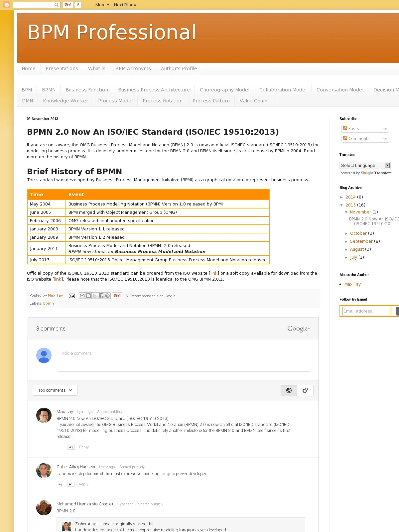Select the circles comments icon
Screen dimensions: 399x532
pos(305,390)
